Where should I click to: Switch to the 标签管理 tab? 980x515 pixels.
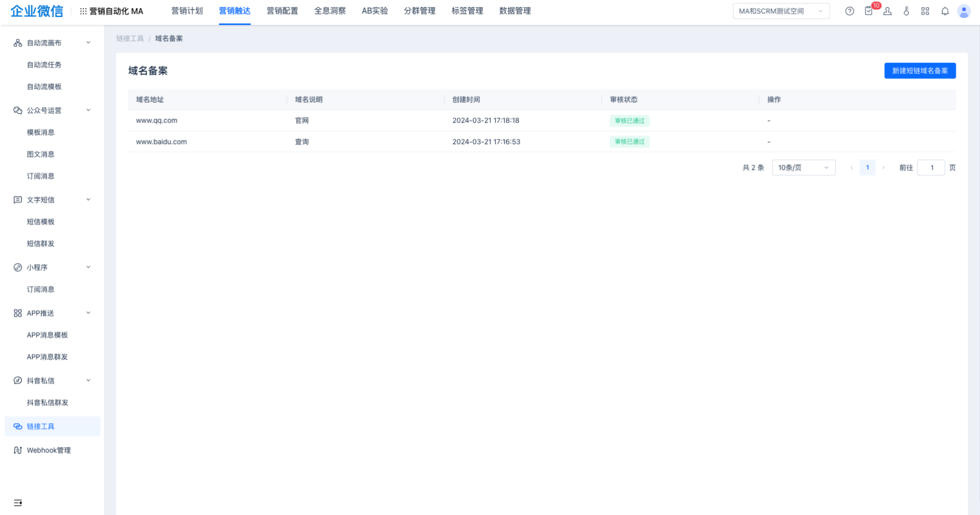(467, 11)
